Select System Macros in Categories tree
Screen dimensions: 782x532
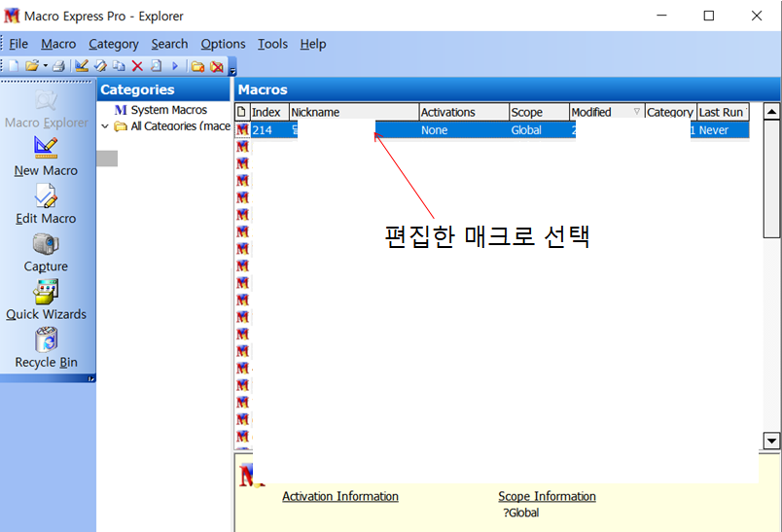[x=161, y=110]
